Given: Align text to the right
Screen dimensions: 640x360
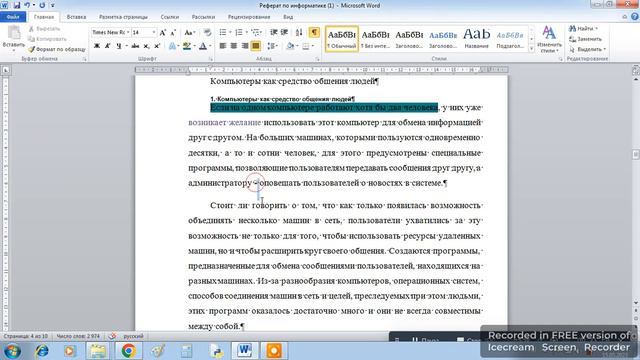Looking at the screenshot, I should [244, 46].
